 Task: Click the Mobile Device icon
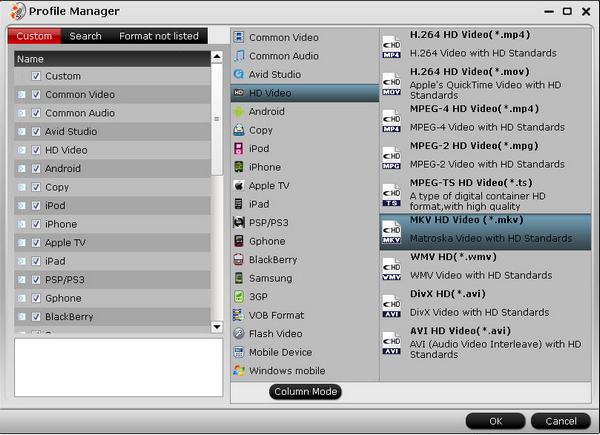pyautogui.click(x=239, y=352)
